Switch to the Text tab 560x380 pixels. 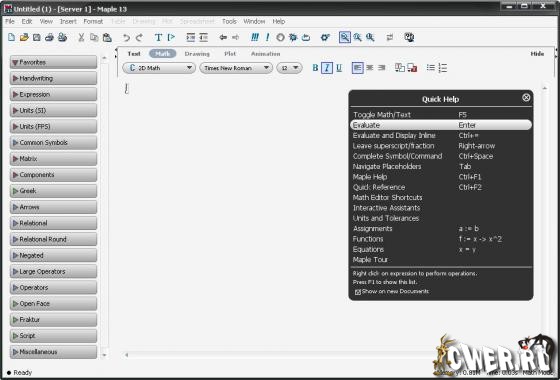click(134, 54)
